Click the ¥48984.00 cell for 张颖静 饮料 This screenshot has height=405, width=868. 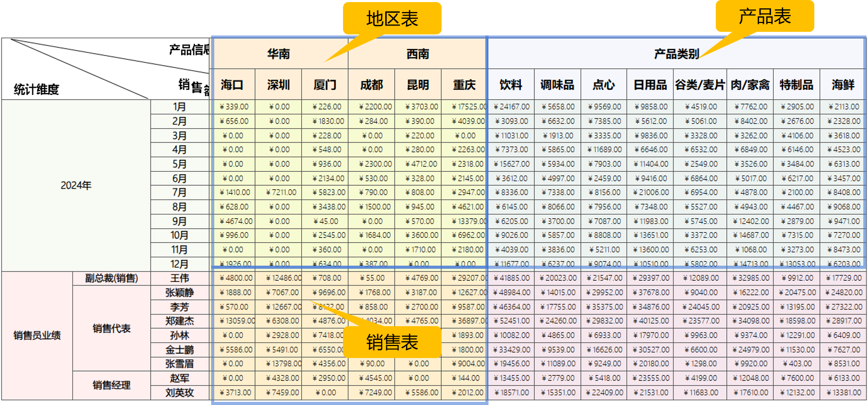(x=511, y=292)
